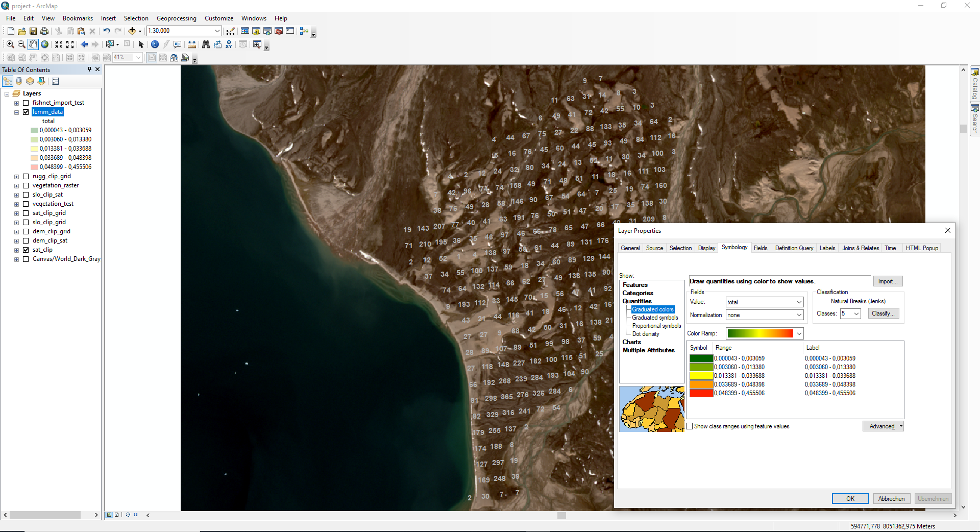Select the Zoom Out tool
The height and width of the screenshot is (532, 980).
click(21, 44)
